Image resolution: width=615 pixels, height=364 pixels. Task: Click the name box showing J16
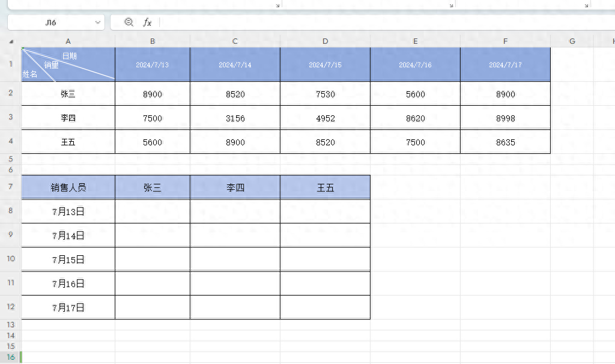coord(56,22)
